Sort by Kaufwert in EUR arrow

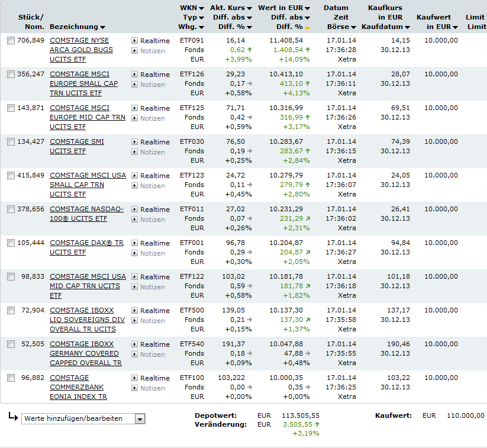[x=455, y=28]
